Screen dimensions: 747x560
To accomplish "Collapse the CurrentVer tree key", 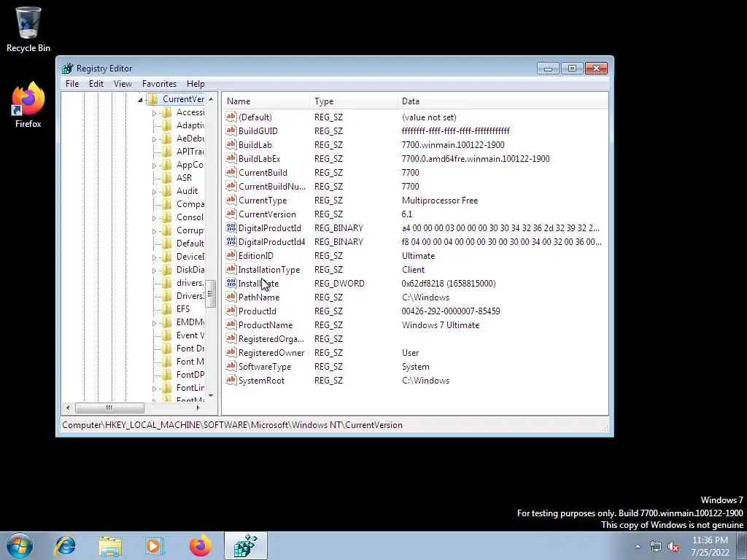I will coord(140,99).
